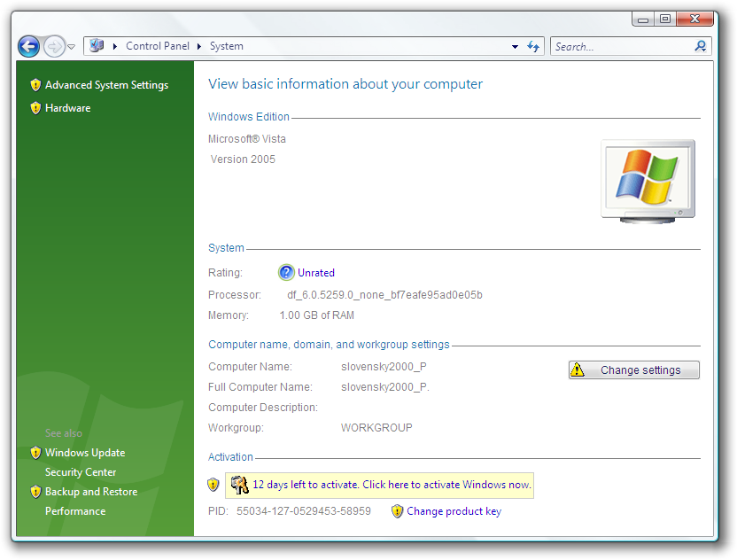Minimize the System window

tap(643, 19)
